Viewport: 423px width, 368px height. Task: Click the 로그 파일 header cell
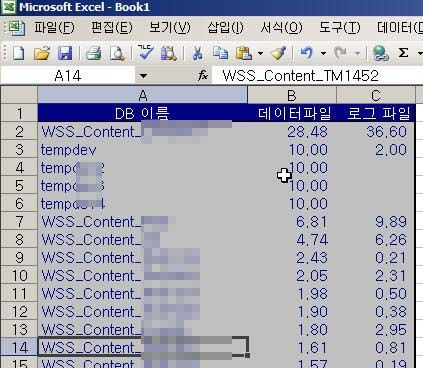pos(376,113)
